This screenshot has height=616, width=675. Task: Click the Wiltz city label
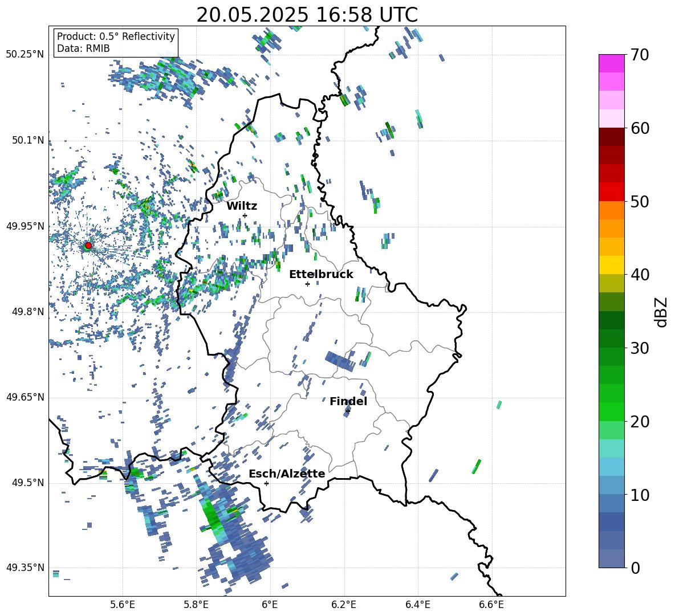pos(242,206)
